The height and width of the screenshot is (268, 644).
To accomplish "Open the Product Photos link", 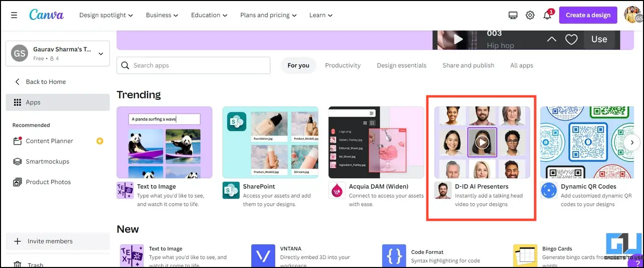I will (x=48, y=182).
